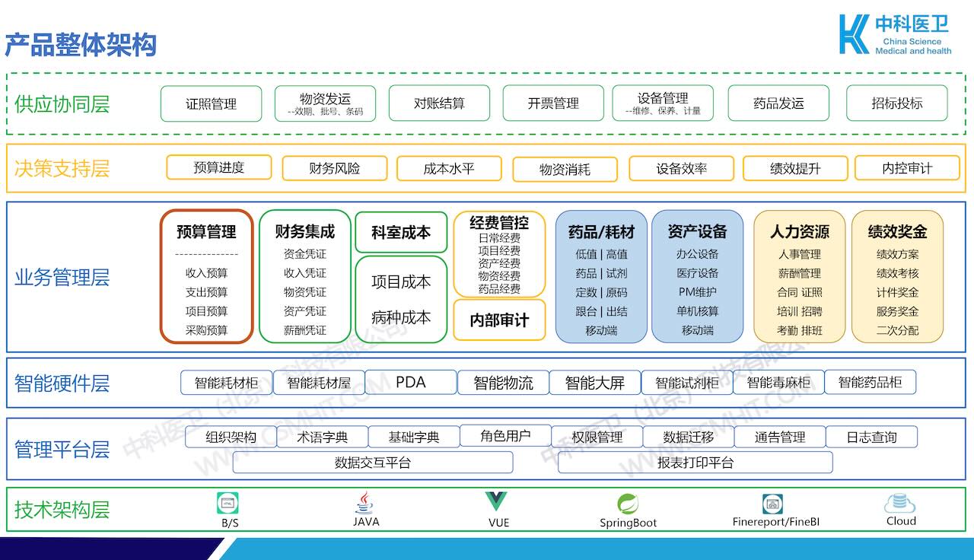The image size is (974, 560).
Task: Click the 跟台 | 出结 item
Action: tap(601, 311)
